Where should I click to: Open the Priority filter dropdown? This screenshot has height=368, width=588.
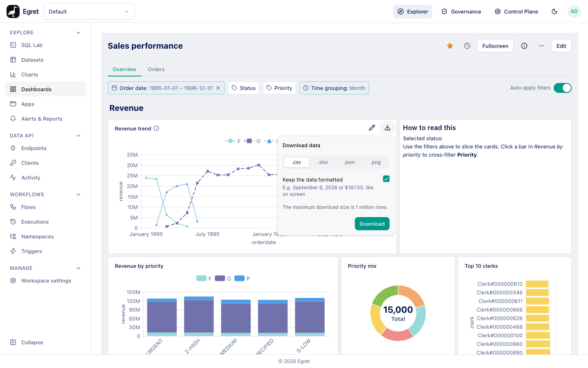coord(279,88)
